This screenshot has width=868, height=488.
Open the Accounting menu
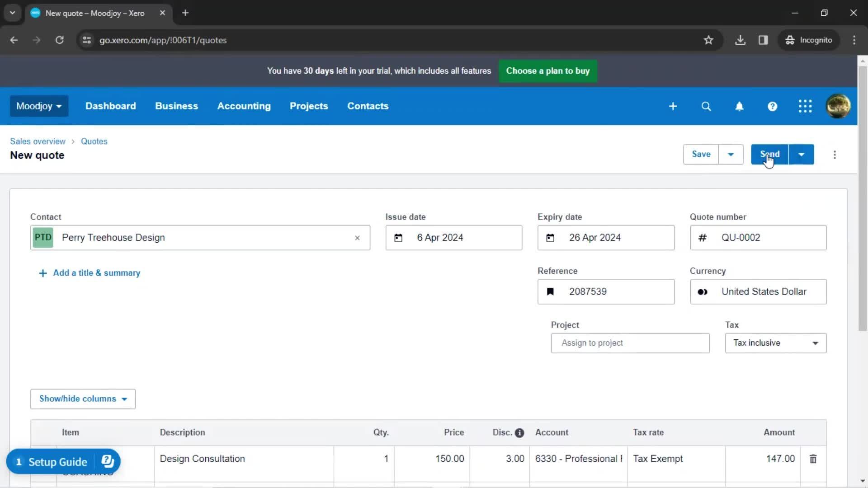(244, 106)
